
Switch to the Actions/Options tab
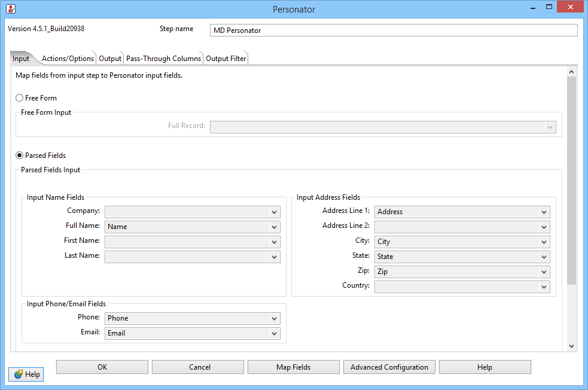(68, 59)
